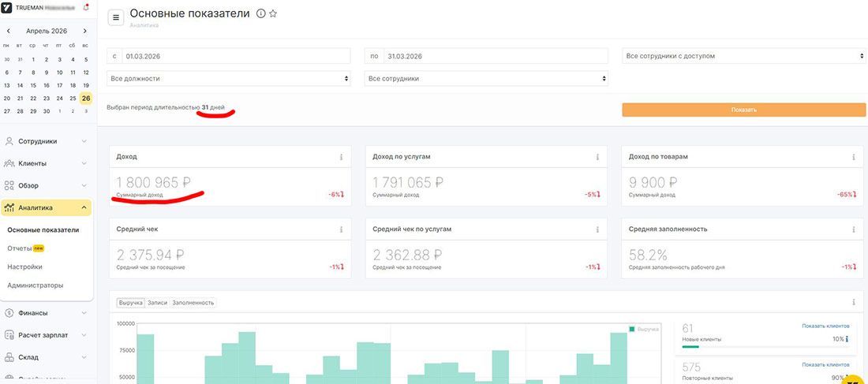Image resolution: width=868 pixels, height=384 pixels.
Task: Open Основные показатели submenu item
Action: pyautogui.click(x=43, y=229)
